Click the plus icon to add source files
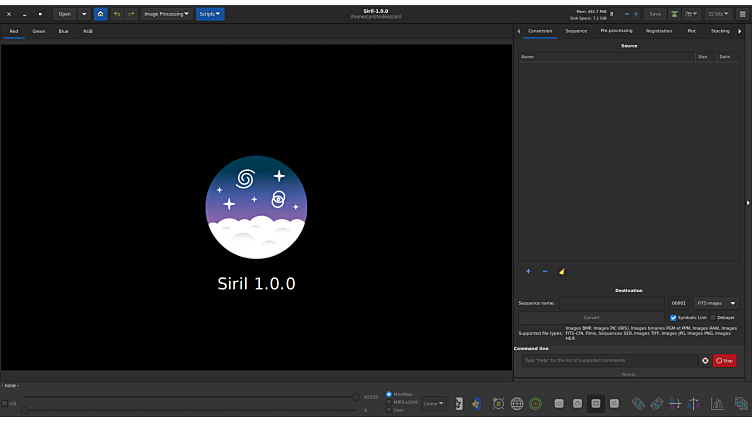 [529, 271]
